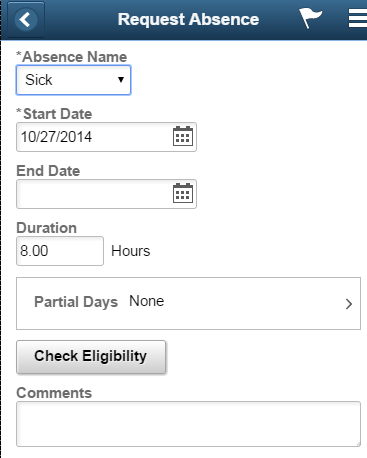Click the Comments box resize handle
Viewport: 367px width, 458px height.
coord(358,444)
